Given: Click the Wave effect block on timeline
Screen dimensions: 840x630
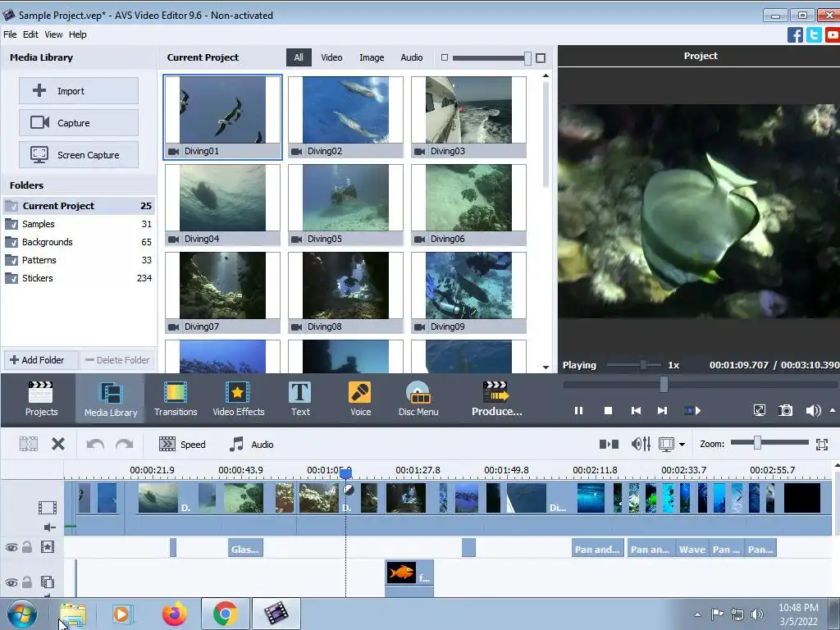Looking at the screenshot, I should [x=692, y=549].
